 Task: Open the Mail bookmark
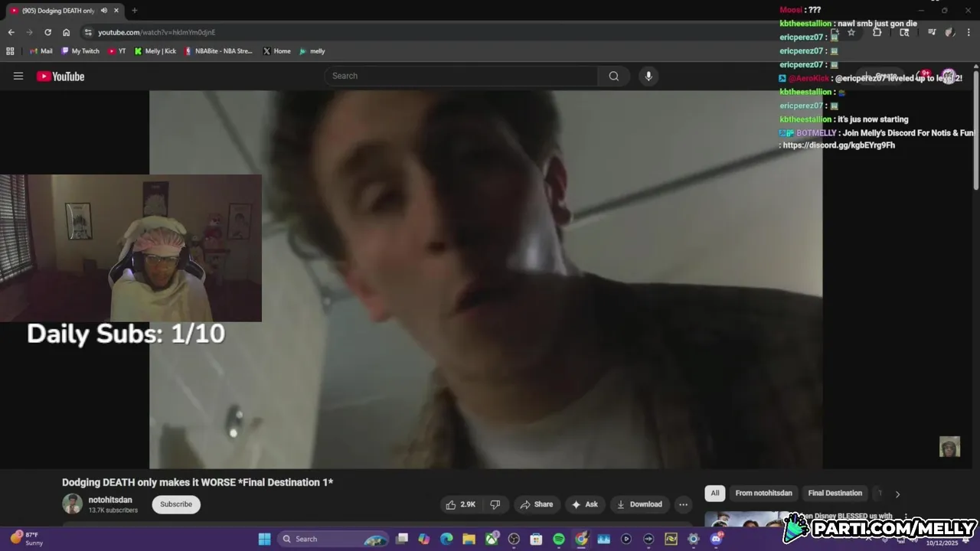click(41, 51)
